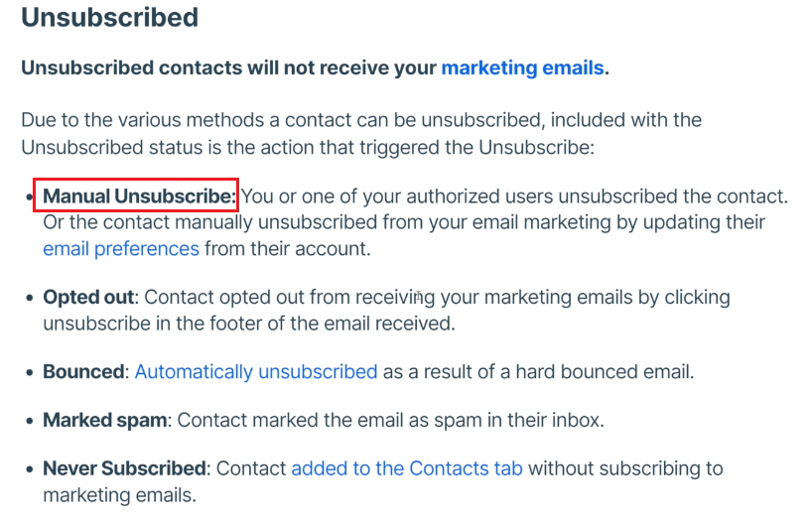
Task: Click the "Unsubscribed" page heading
Action: pyautogui.click(x=110, y=17)
